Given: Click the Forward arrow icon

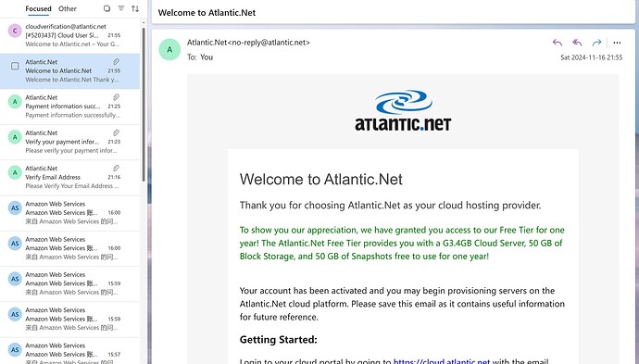Looking at the screenshot, I should coord(596,43).
